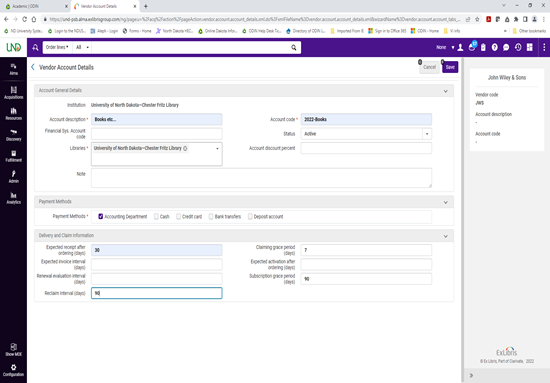Viewport: 550px width, 383px height.
Task: Click the Cancel button
Action: 429,67
